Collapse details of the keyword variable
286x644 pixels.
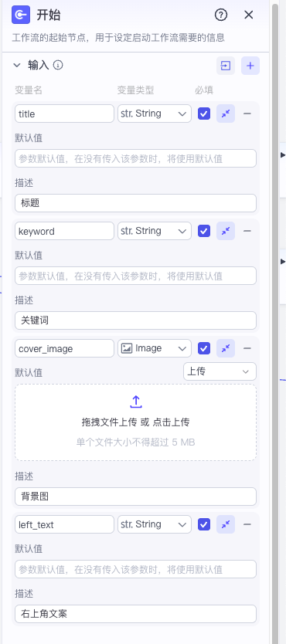(x=226, y=231)
